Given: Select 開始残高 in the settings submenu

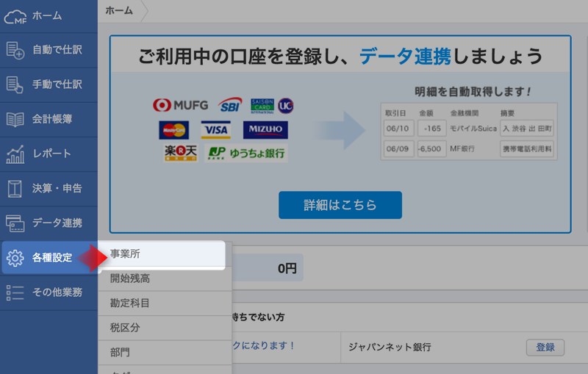Looking at the screenshot, I should click(165, 278).
